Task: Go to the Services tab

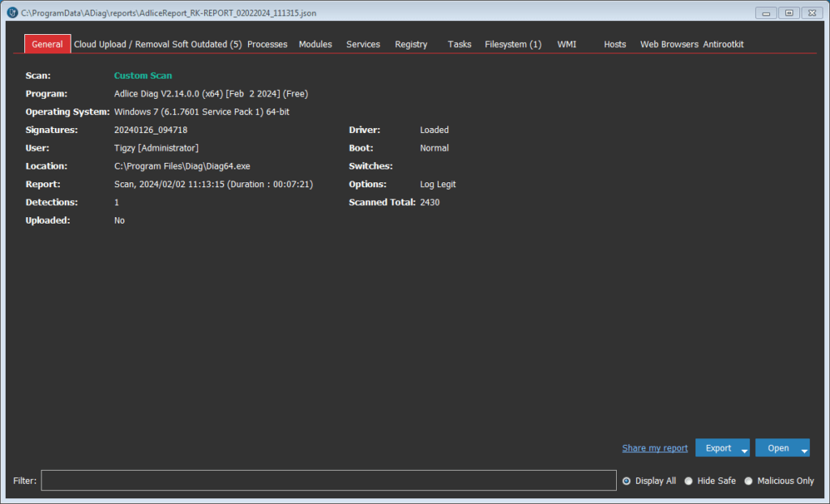Action: [x=363, y=45]
